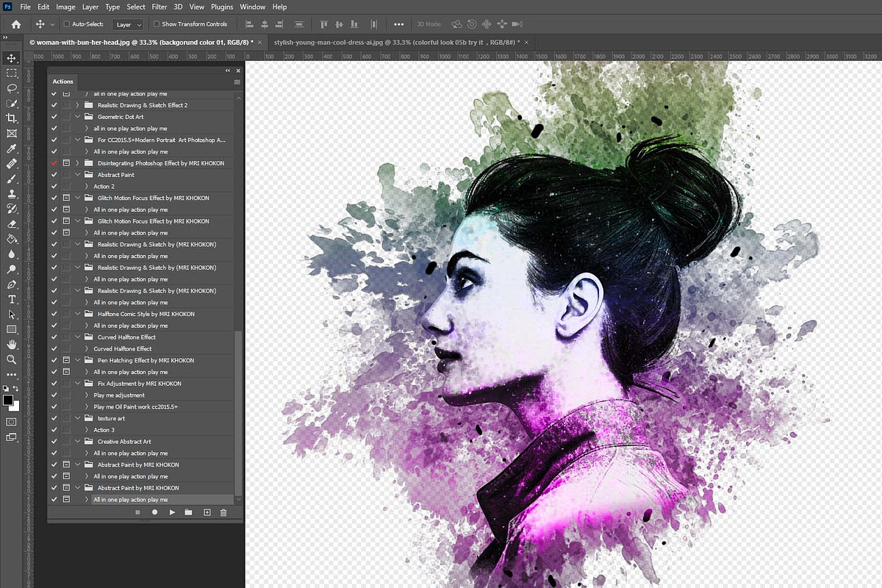Open more align options (three dots) in options bar
The width and height of the screenshot is (882, 588).
coord(398,24)
